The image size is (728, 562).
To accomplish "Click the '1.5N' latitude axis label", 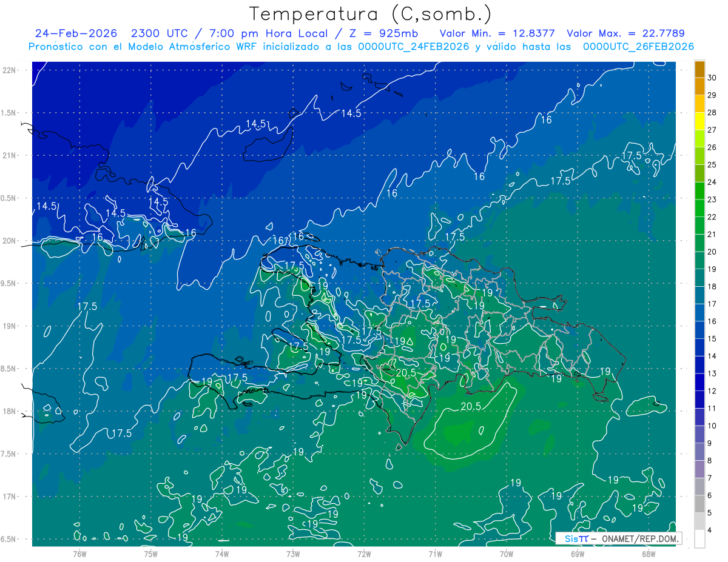I will click(x=8, y=113).
